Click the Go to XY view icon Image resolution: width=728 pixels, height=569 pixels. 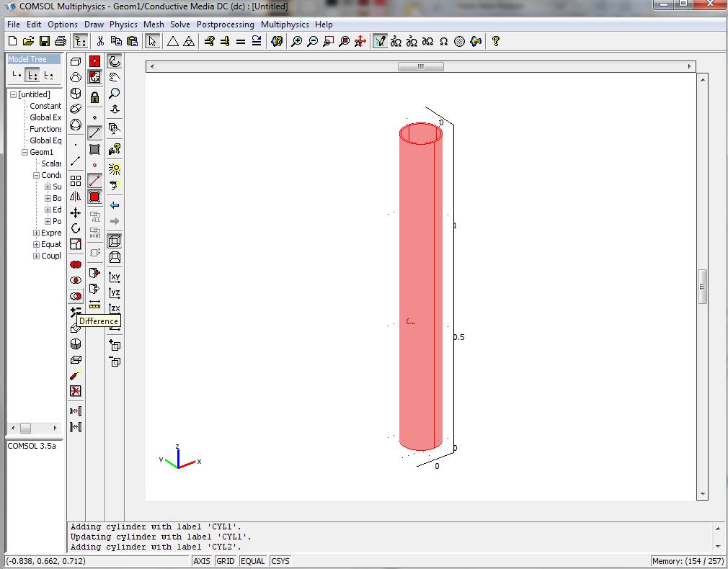pyautogui.click(x=115, y=277)
